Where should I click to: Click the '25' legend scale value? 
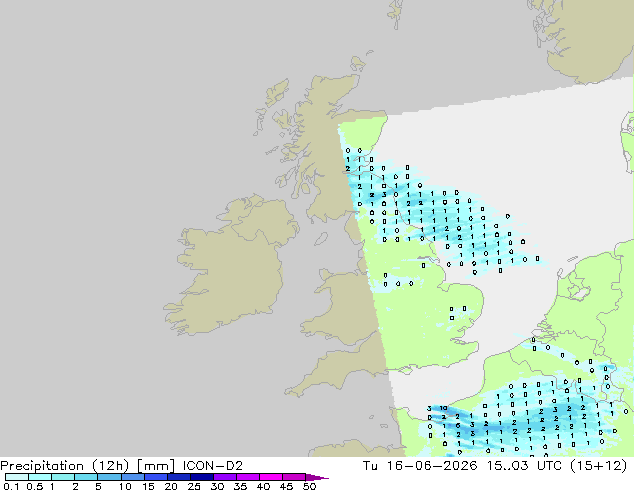click(x=194, y=486)
